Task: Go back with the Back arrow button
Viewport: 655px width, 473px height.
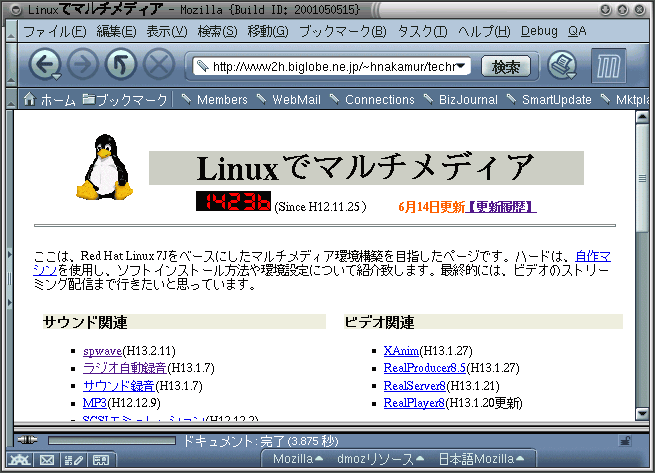Action: pyautogui.click(x=44, y=65)
